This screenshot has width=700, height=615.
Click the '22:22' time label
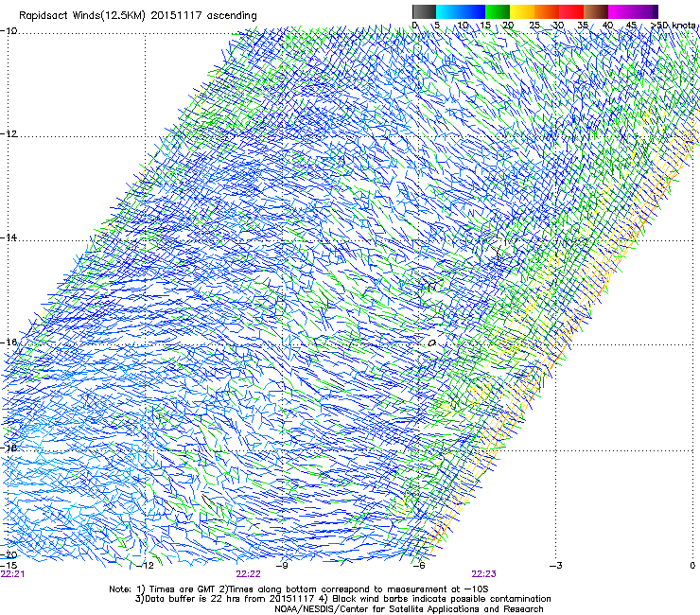point(248,574)
